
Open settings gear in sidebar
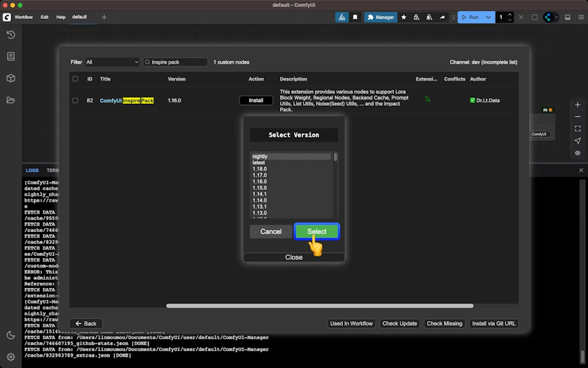tap(10, 357)
